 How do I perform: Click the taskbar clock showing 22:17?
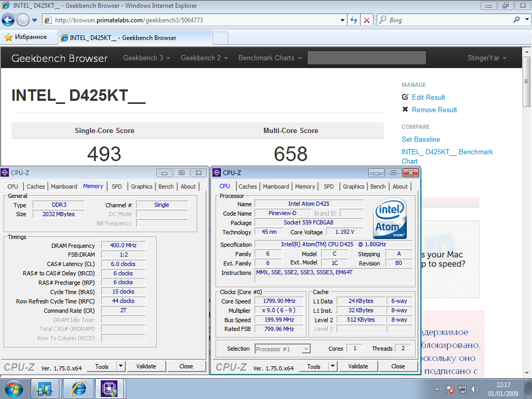coord(503,389)
